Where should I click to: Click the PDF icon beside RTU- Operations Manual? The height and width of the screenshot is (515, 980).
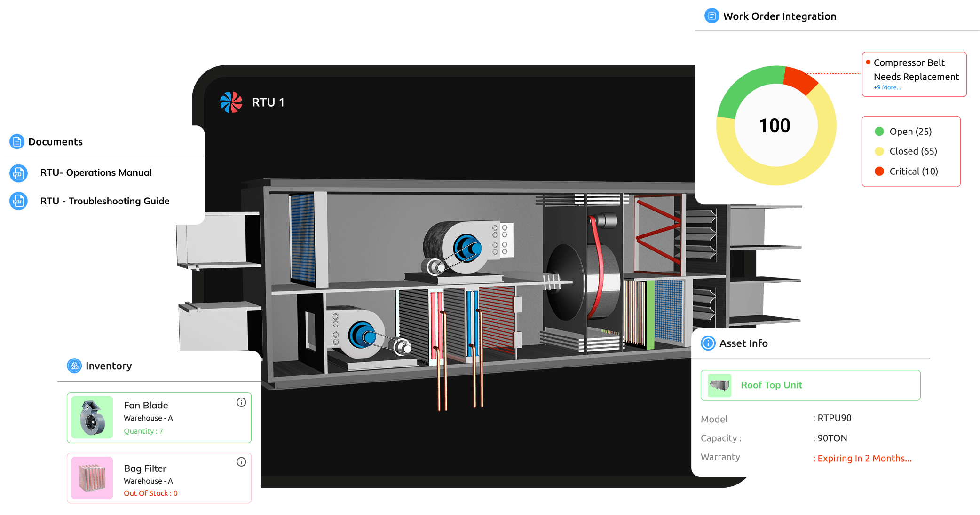coord(18,173)
